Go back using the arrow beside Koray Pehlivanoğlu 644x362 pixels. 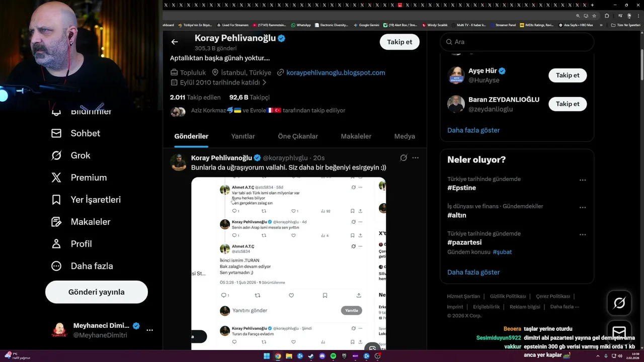[175, 42]
